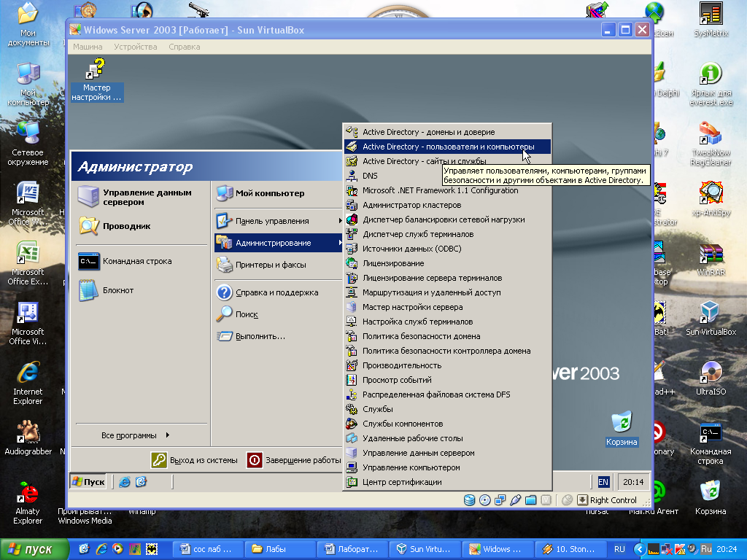Viewport: 747px width, 560px height.
Task: Click the VirtualBox hard disk status icon
Action: click(469, 500)
